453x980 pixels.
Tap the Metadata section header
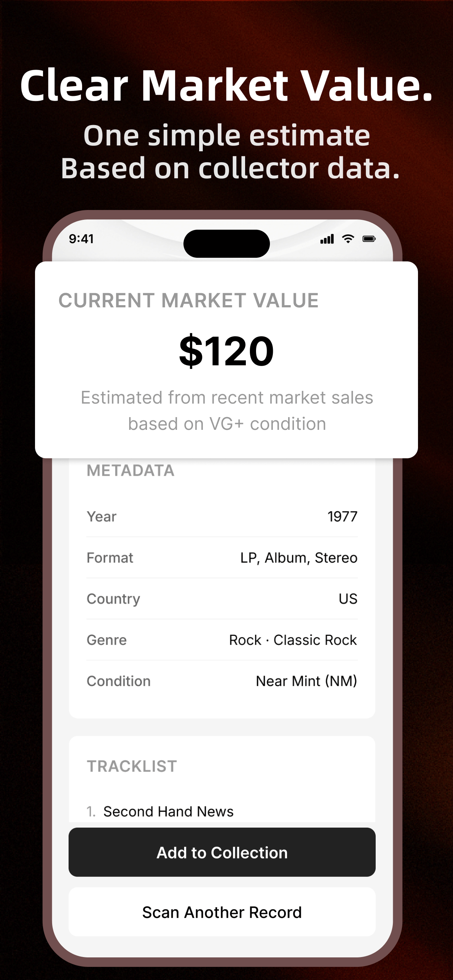click(x=131, y=471)
